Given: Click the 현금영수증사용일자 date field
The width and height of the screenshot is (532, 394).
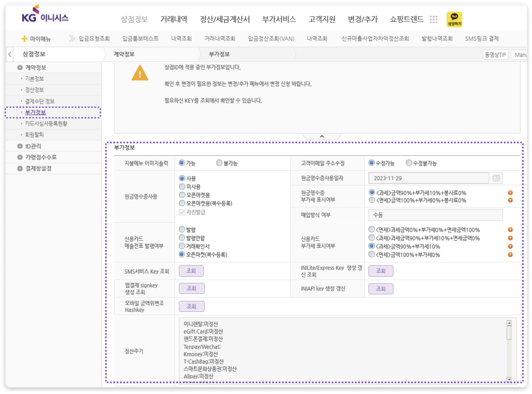Looking at the screenshot, I should [429, 178].
